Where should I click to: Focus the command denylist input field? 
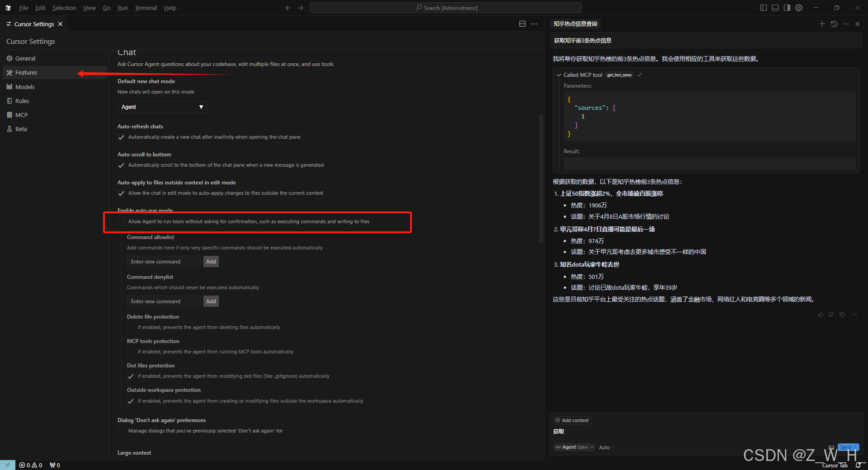[x=164, y=301]
